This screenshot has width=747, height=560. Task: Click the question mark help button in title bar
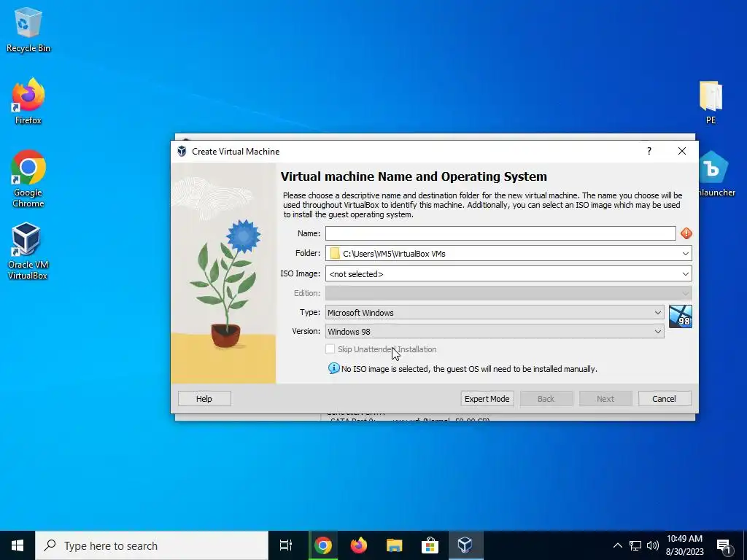click(x=649, y=151)
